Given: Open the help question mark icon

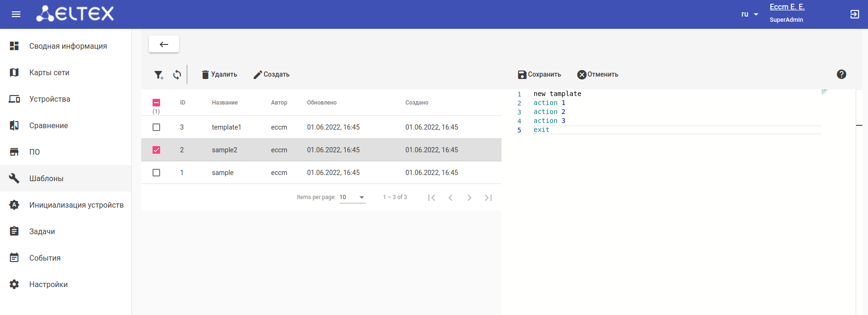Looking at the screenshot, I should tap(842, 74).
